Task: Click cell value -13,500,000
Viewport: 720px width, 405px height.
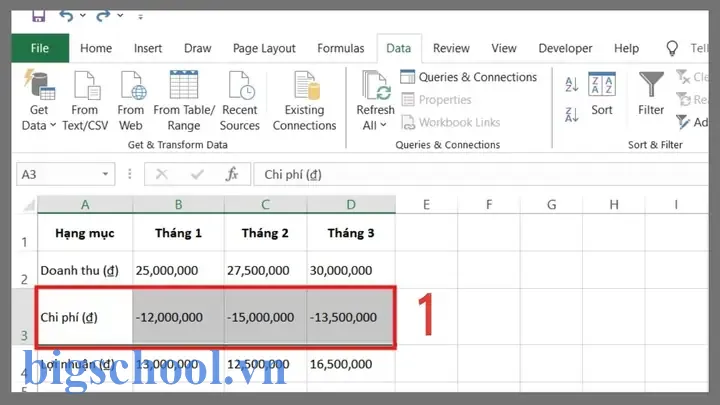Action: tap(351, 317)
